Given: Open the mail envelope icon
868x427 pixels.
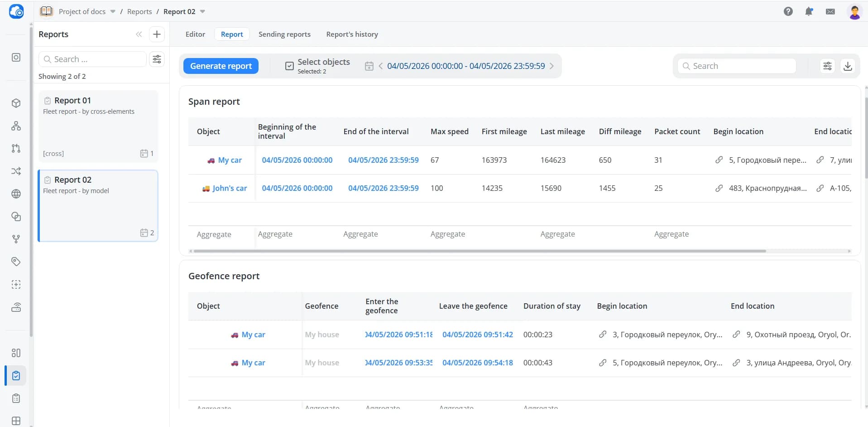Looking at the screenshot, I should [830, 12].
